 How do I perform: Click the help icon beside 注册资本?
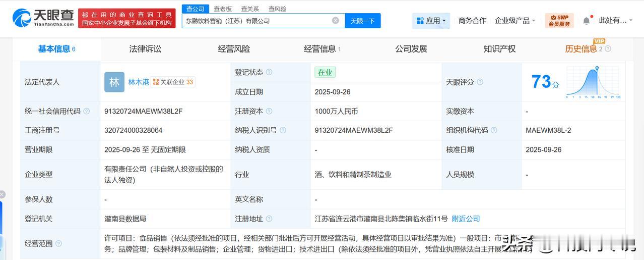269,111
